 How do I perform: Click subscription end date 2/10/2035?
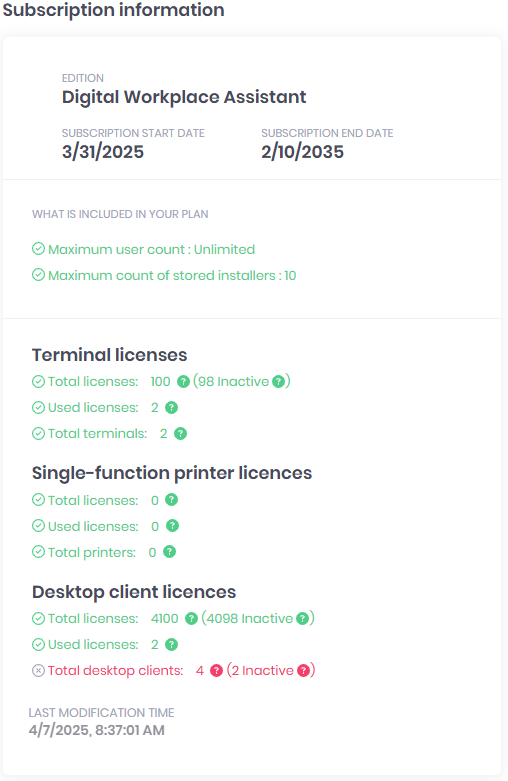pos(302,152)
